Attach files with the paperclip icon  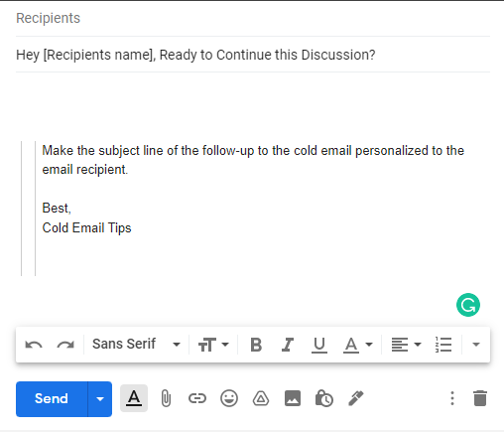pyautogui.click(x=166, y=398)
